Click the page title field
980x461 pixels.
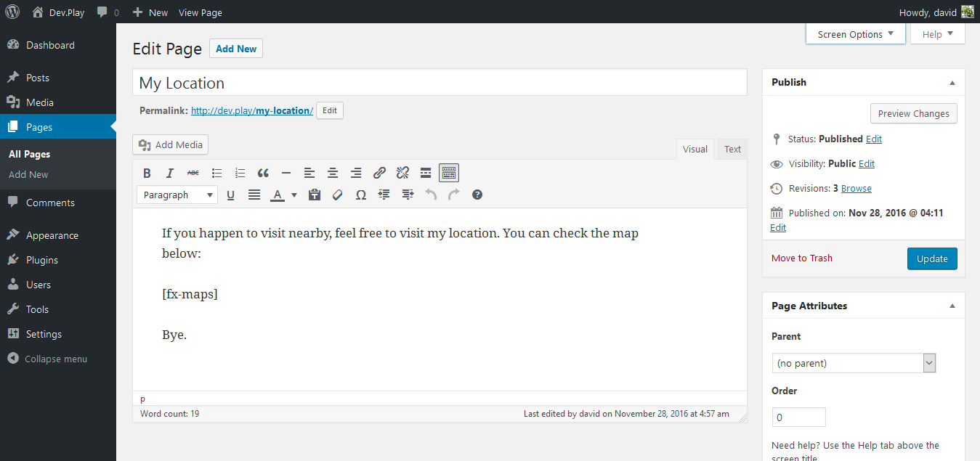pyautogui.click(x=440, y=83)
